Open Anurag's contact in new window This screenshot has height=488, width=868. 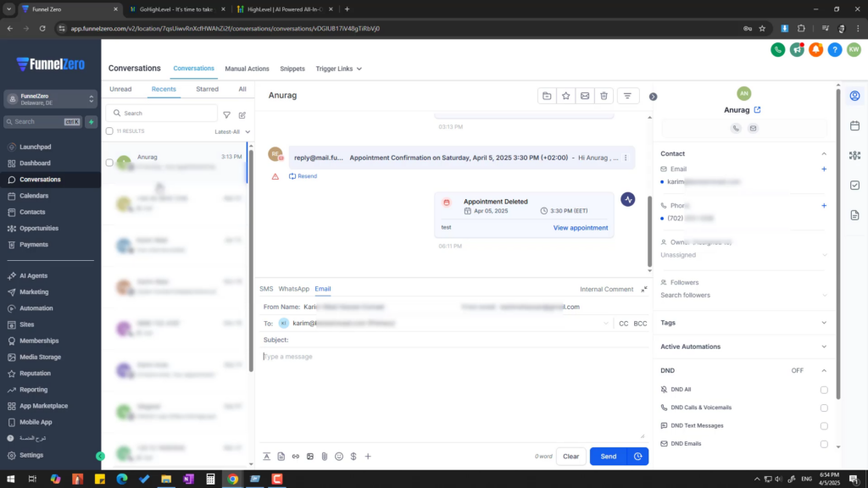coord(758,110)
